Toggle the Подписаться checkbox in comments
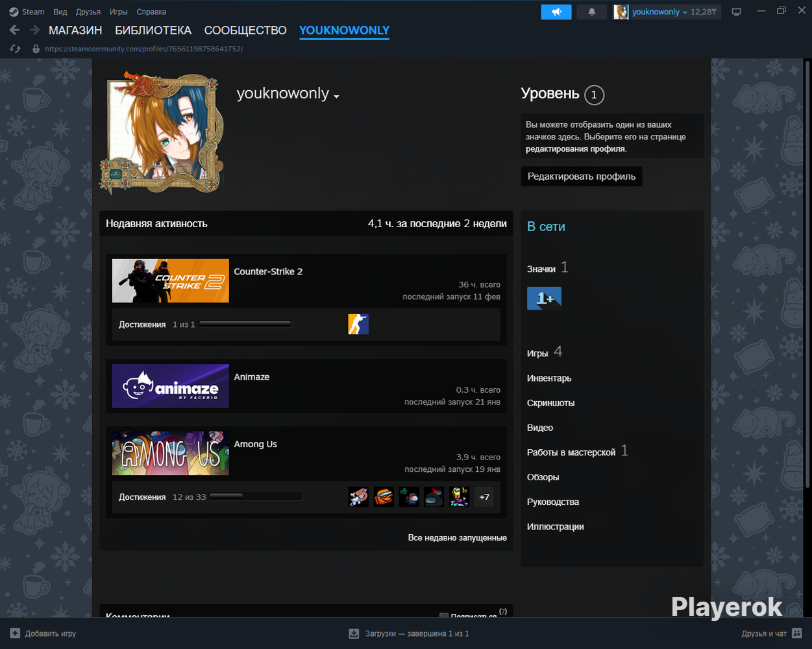The height and width of the screenshot is (649, 812). (444, 616)
